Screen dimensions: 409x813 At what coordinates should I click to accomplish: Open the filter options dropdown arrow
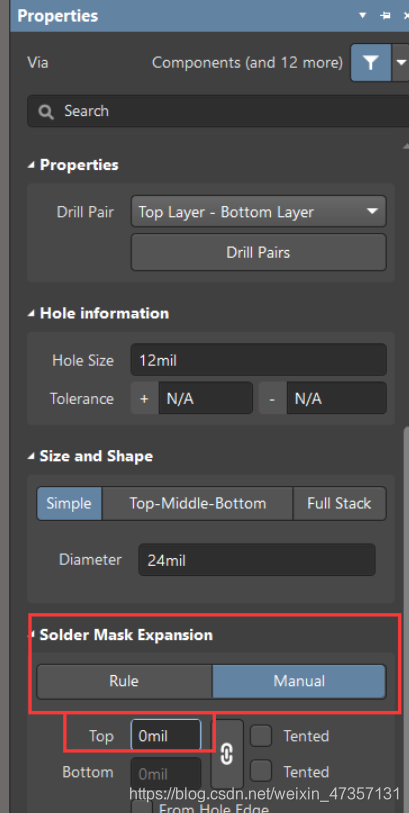click(x=401, y=63)
